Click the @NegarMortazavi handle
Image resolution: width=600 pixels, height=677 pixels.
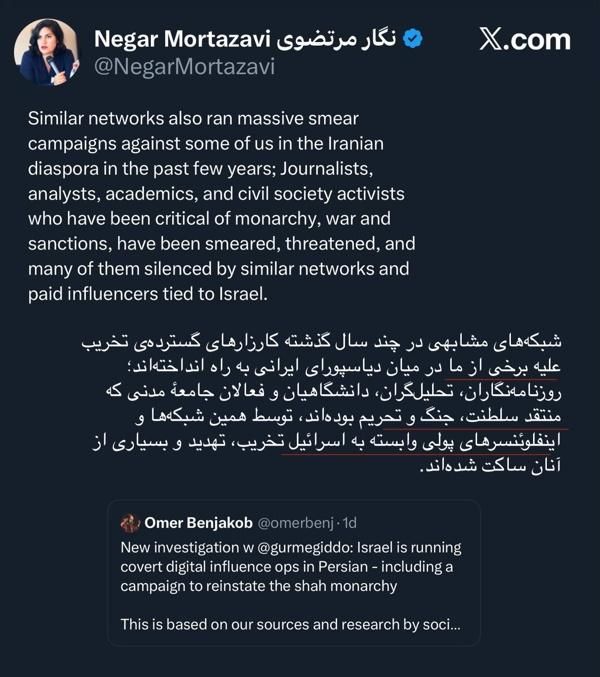pyautogui.click(x=184, y=68)
